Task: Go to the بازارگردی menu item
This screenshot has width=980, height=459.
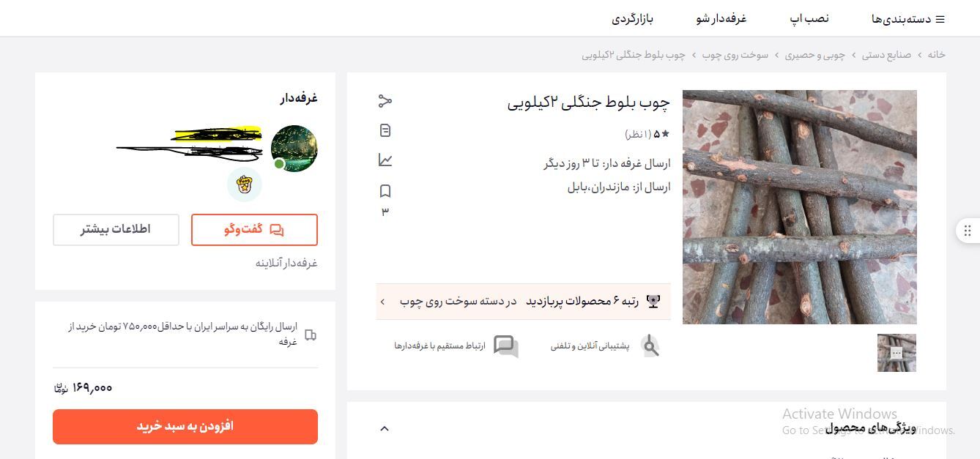Action: pos(633,18)
